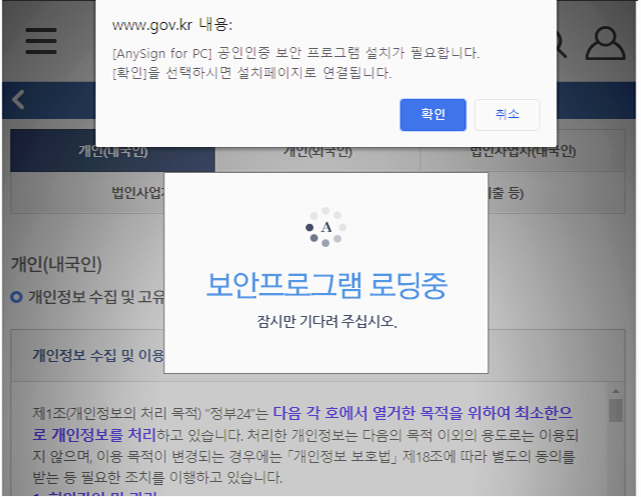Click the user profile icon

click(x=605, y=43)
